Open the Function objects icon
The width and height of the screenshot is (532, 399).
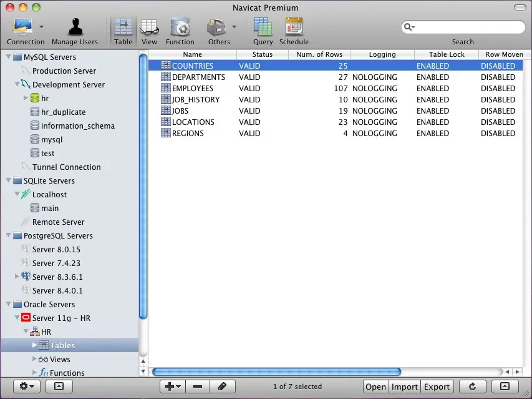tap(180, 27)
